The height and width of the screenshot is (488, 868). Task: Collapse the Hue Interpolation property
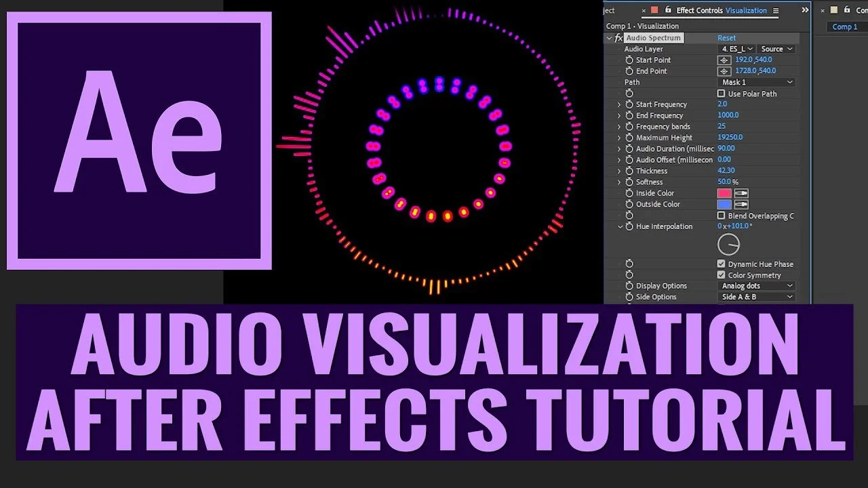[619, 226]
